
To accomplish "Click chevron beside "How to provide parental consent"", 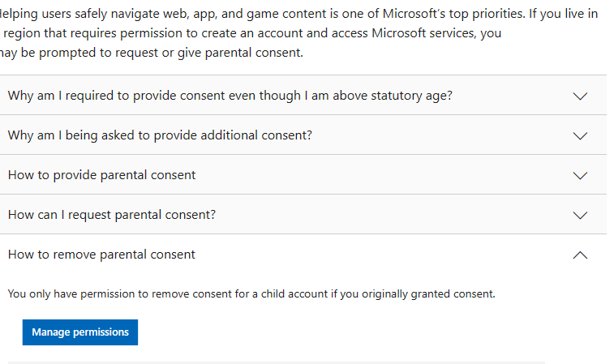I will coord(579,175).
